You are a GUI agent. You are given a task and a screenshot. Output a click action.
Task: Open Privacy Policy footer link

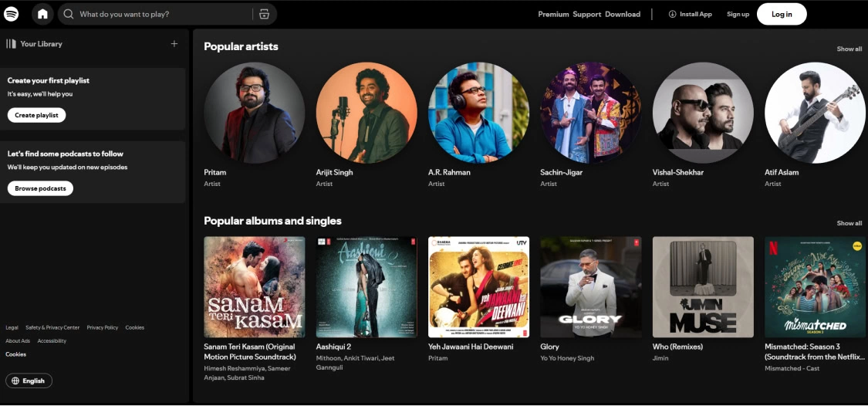coord(103,328)
